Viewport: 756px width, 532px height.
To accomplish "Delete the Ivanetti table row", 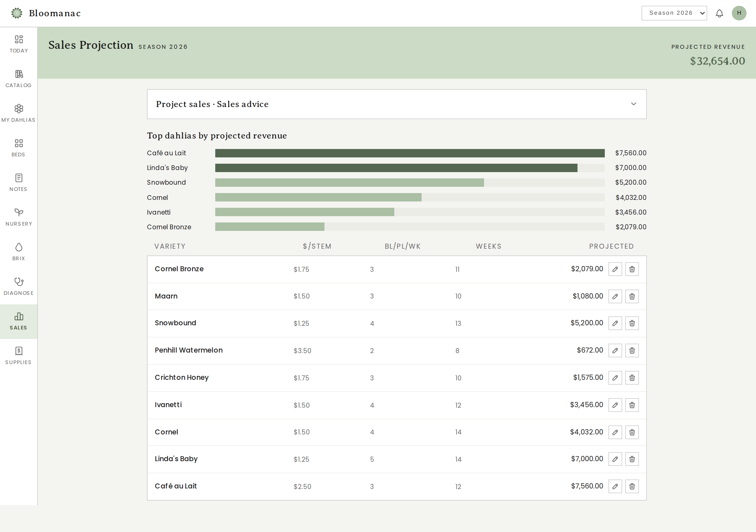I will [x=632, y=405].
